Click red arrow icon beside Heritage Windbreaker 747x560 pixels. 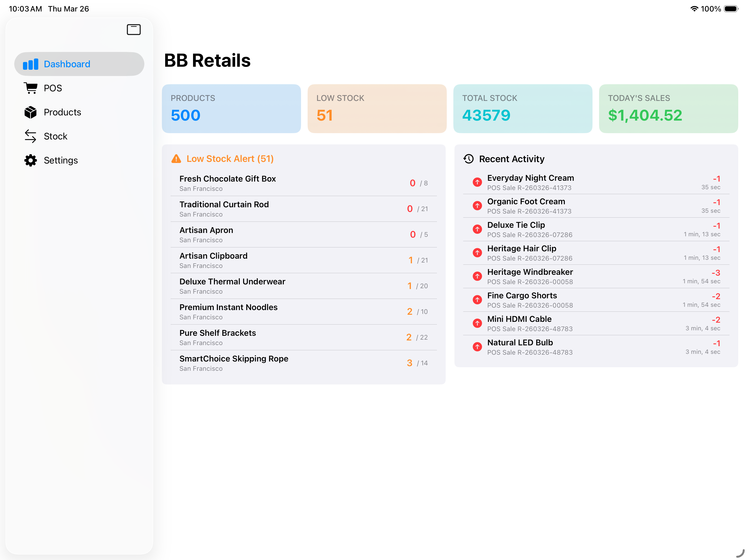pos(477,276)
